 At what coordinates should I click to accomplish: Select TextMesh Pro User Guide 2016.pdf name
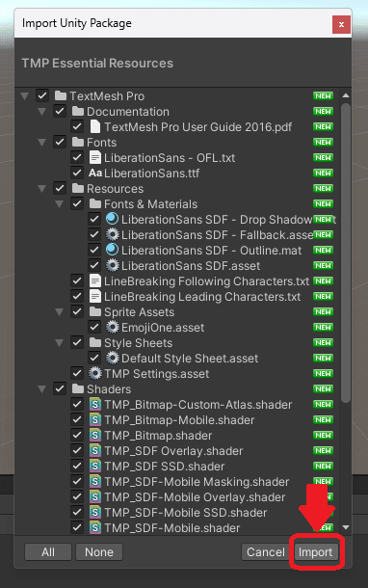197,126
